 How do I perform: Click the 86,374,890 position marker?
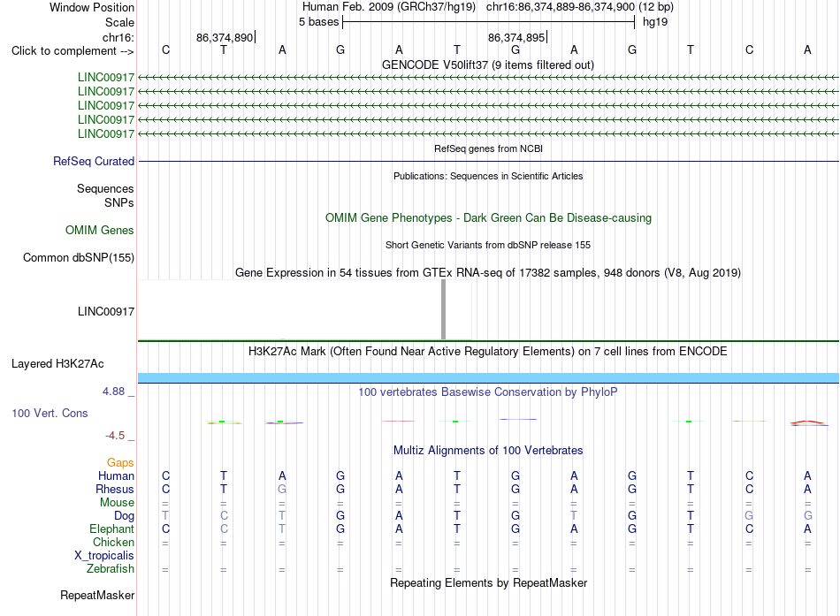(x=225, y=37)
